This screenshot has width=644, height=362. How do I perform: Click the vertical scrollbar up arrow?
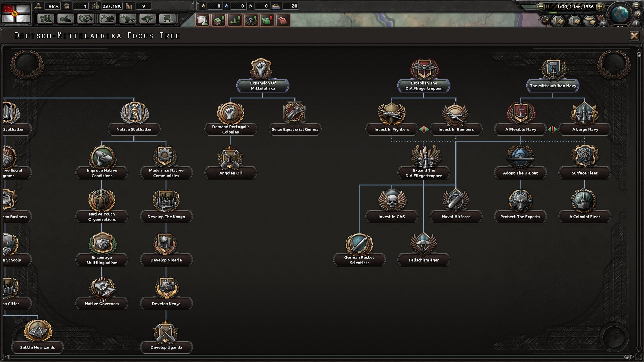tap(639, 49)
